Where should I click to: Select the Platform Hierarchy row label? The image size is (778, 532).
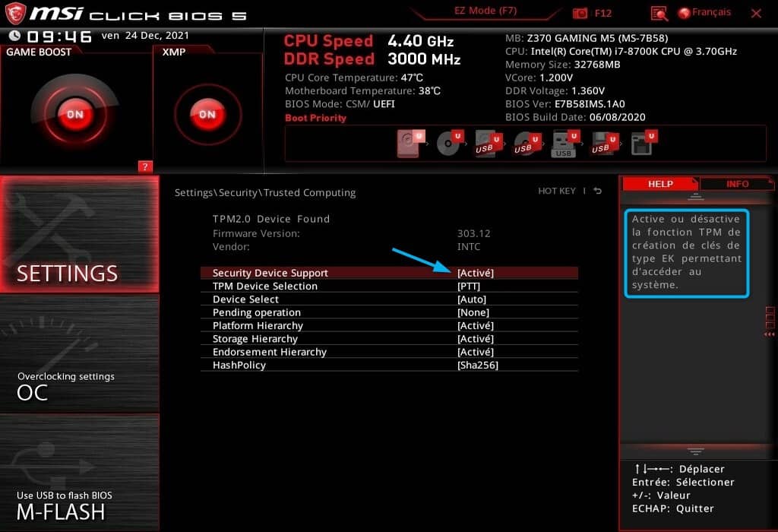coord(258,325)
